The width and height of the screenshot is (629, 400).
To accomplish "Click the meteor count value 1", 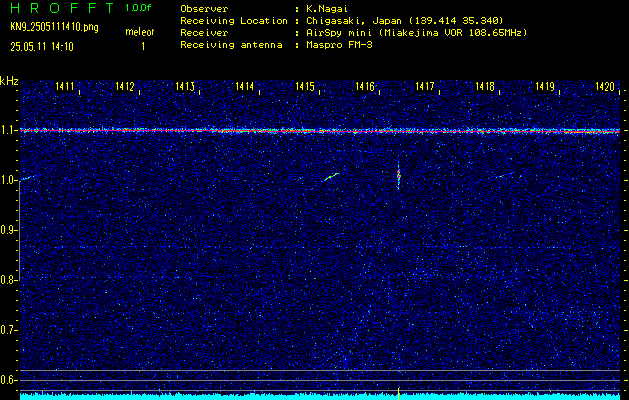I will click(x=143, y=47).
